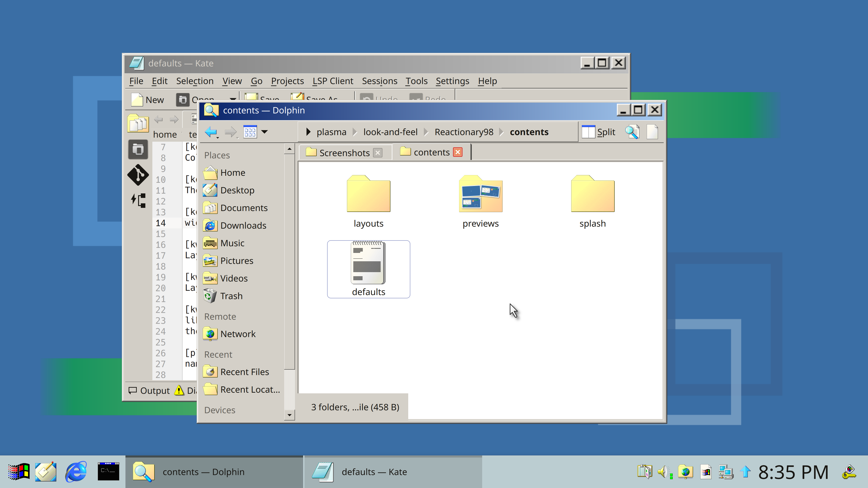This screenshot has height=488, width=868.
Task: Open the Dolphin search magnifier icon
Action: pyautogui.click(x=632, y=132)
